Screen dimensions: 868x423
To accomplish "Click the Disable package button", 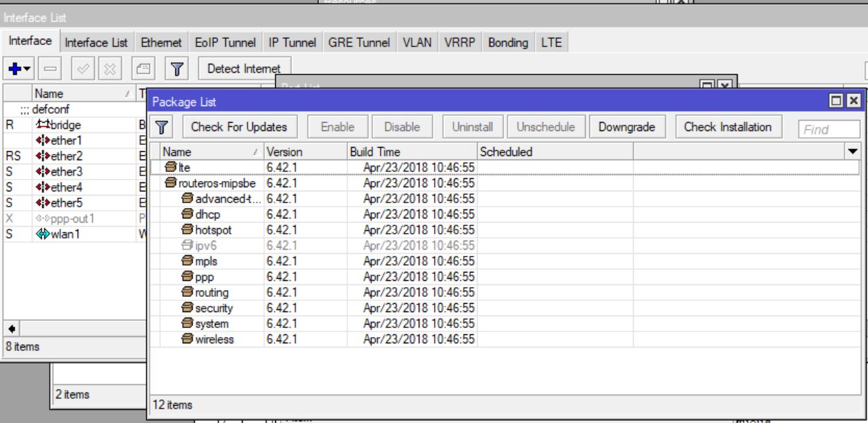I will 402,127.
